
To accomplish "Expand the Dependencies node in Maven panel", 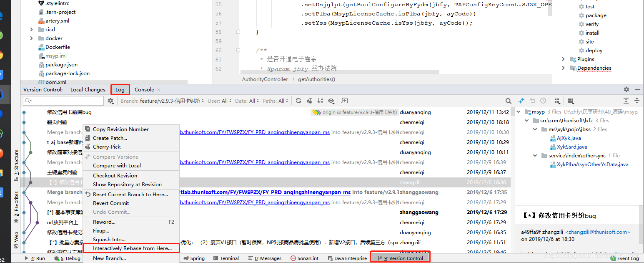I will point(564,68).
